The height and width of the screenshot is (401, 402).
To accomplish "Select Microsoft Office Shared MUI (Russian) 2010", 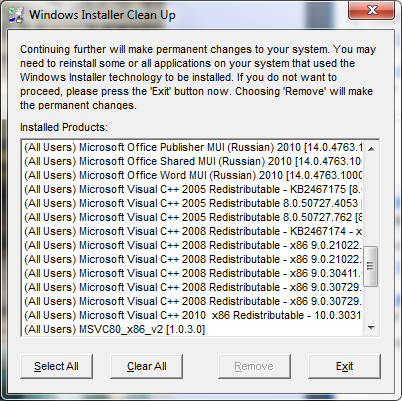I will (x=193, y=161).
